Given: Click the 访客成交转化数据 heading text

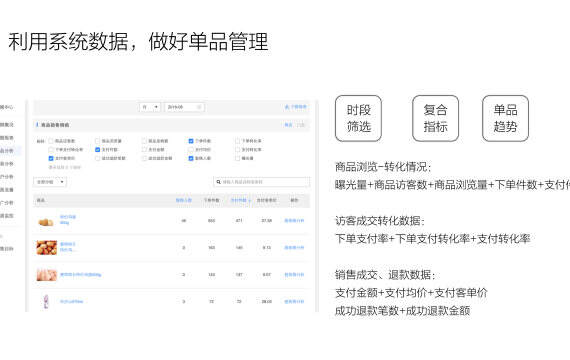Looking at the screenshot, I should point(380,221).
